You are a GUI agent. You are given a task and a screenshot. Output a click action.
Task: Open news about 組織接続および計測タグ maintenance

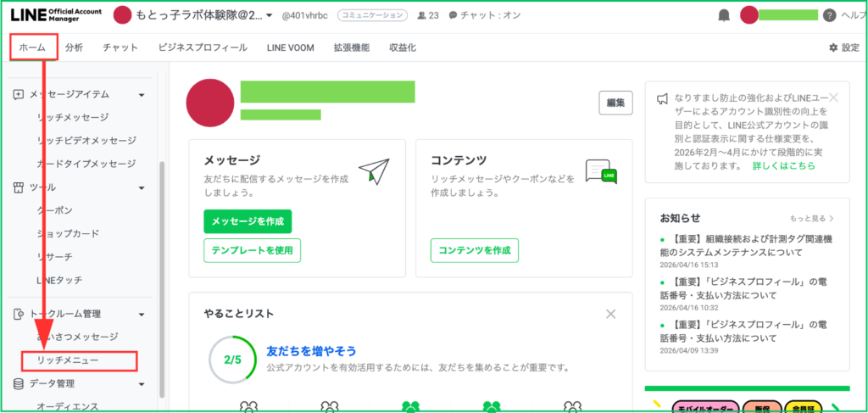pyautogui.click(x=746, y=246)
